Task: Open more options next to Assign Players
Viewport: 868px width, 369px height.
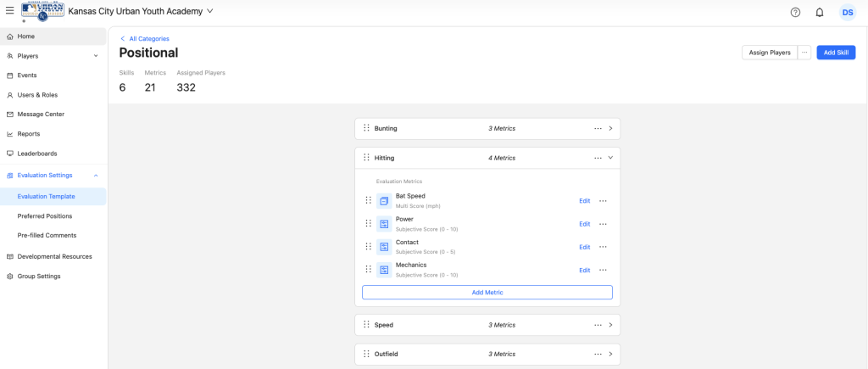Action: 804,53
